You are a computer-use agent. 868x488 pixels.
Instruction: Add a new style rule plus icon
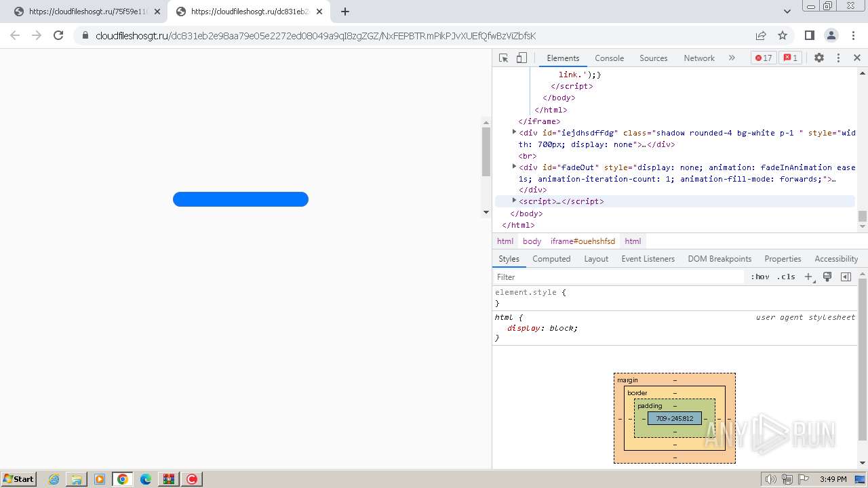pos(808,277)
